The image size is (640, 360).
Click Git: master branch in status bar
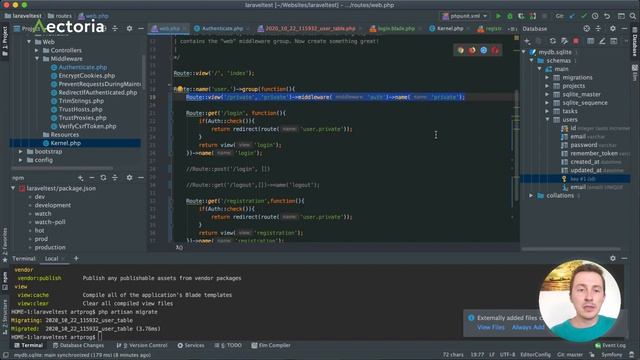570,355
